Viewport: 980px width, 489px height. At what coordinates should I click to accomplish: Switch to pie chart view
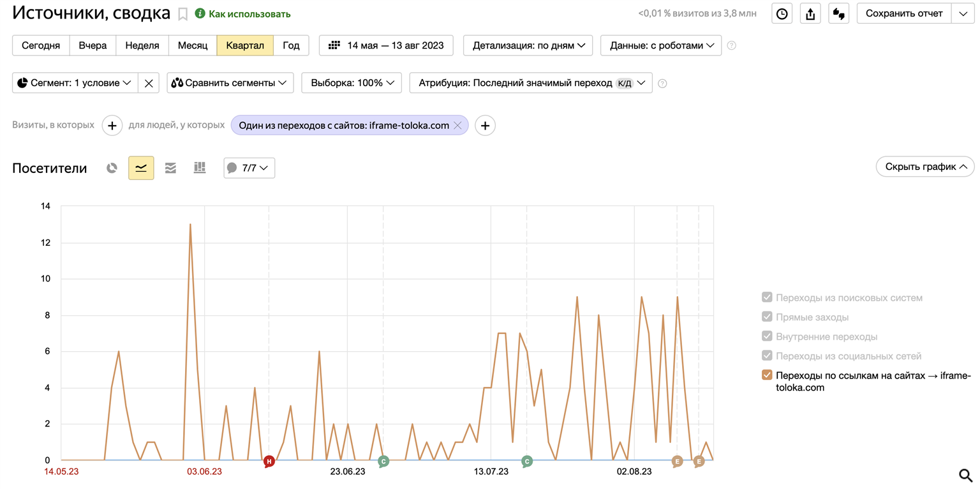[x=112, y=168]
